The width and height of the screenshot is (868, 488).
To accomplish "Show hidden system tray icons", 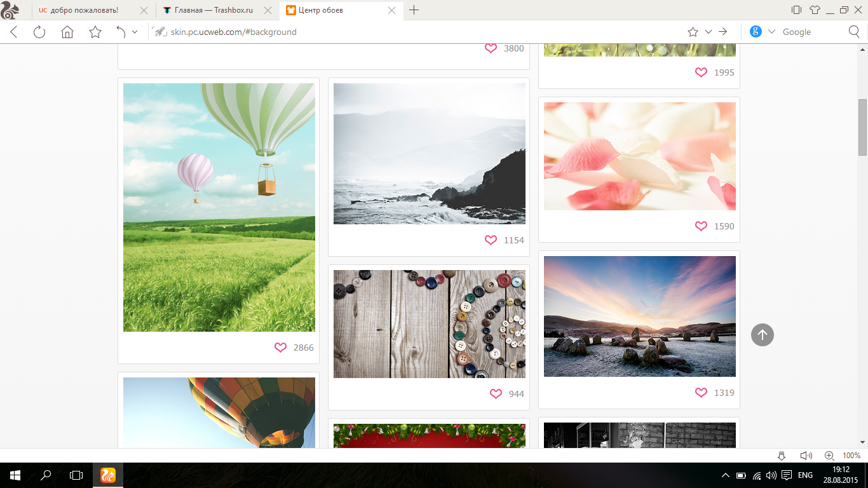I will tap(726, 475).
